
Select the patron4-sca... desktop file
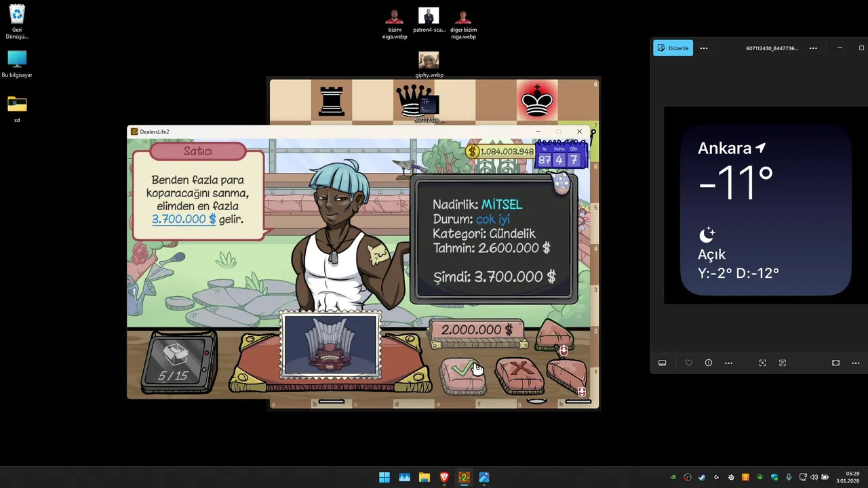[429, 20]
